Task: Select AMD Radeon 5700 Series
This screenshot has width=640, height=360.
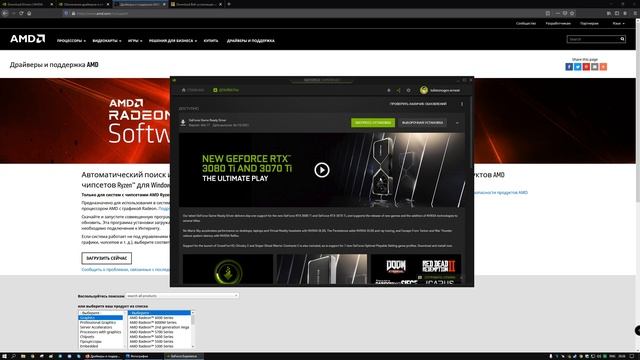Action: pyautogui.click(x=159, y=332)
